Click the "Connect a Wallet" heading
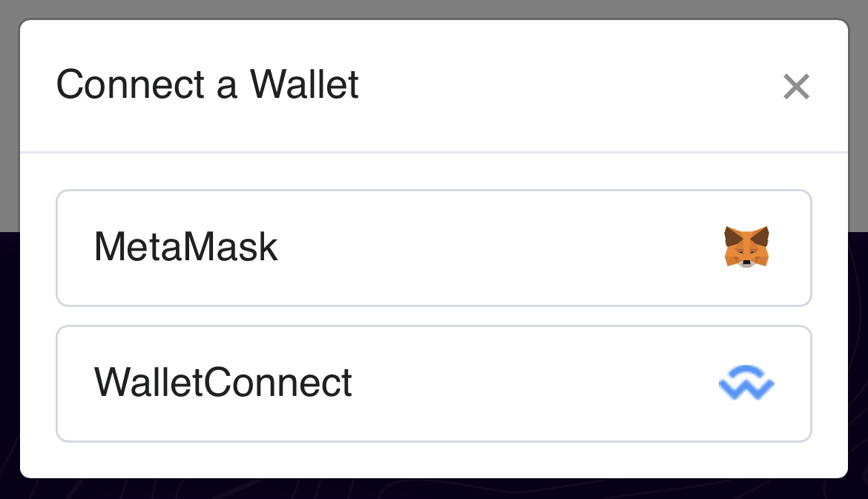This screenshot has width=868, height=499. click(208, 85)
